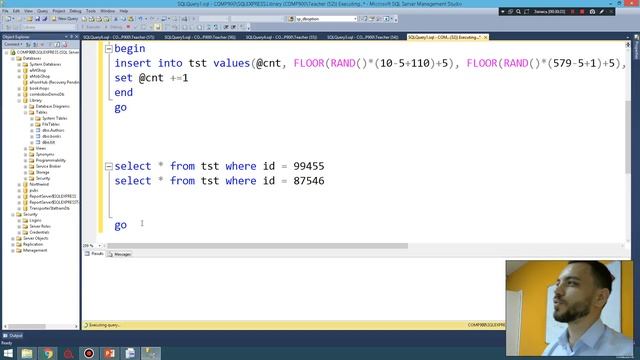Collapse the Tables folder node

(x=25, y=112)
